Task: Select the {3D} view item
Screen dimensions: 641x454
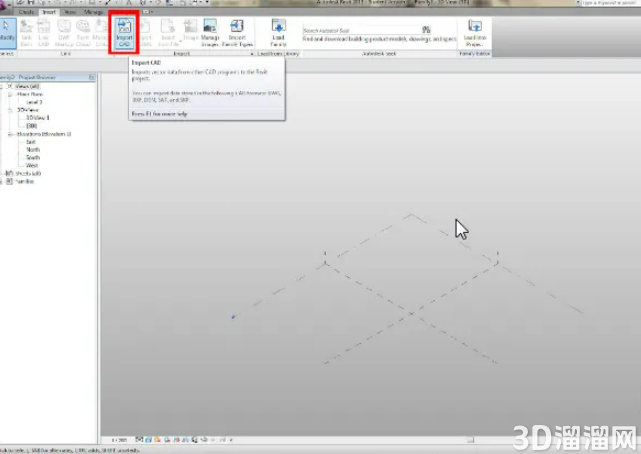Action: 31,126
